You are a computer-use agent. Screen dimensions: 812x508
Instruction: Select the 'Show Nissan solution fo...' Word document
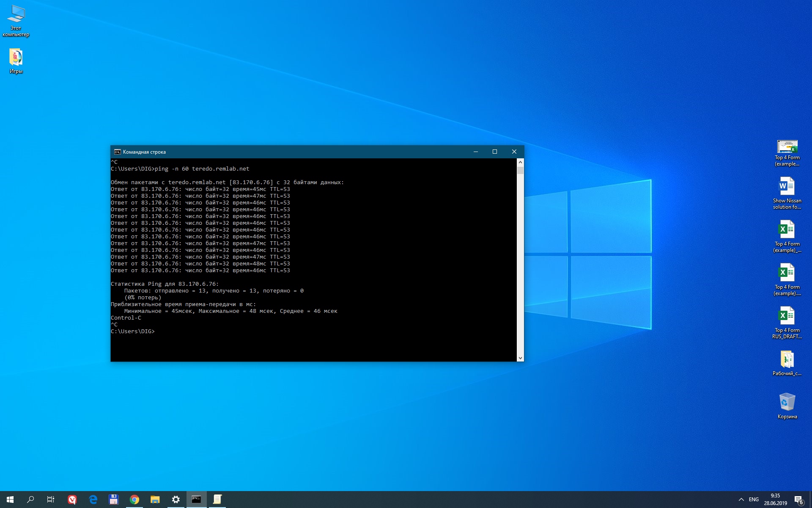click(787, 193)
